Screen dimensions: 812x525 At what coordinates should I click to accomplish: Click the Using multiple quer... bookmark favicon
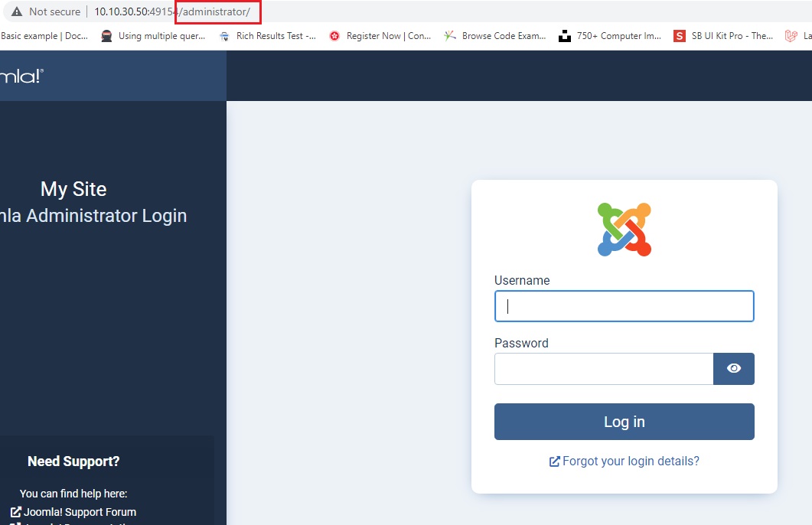(x=106, y=36)
